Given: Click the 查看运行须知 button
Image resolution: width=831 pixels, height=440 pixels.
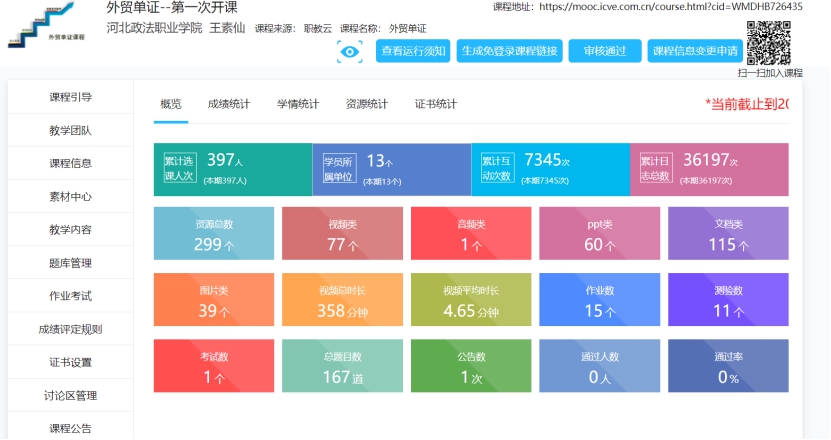Looking at the screenshot, I should (x=413, y=51).
